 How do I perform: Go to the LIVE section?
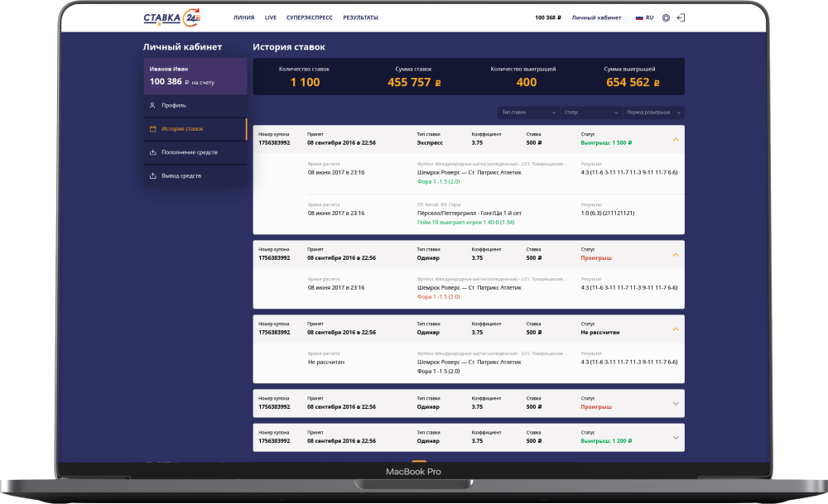(x=271, y=17)
